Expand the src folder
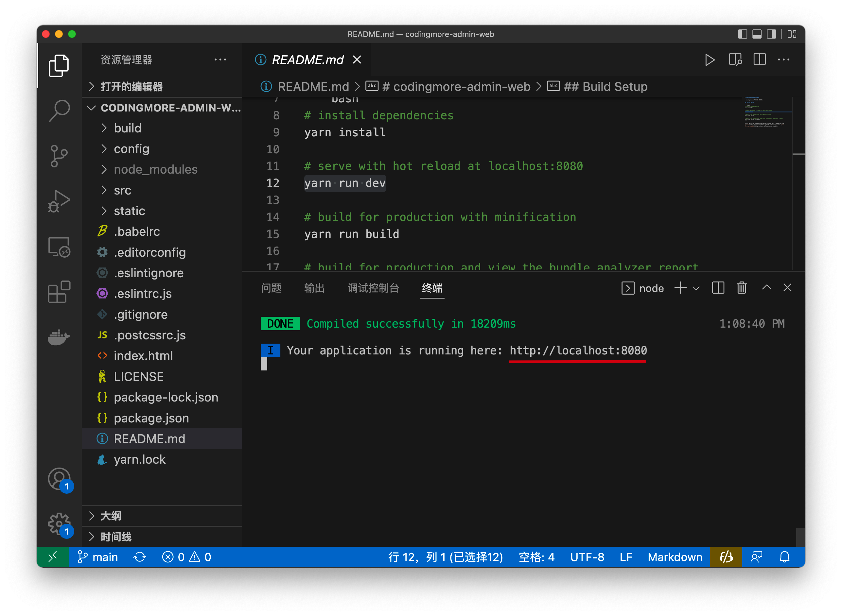 click(x=122, y=190)
